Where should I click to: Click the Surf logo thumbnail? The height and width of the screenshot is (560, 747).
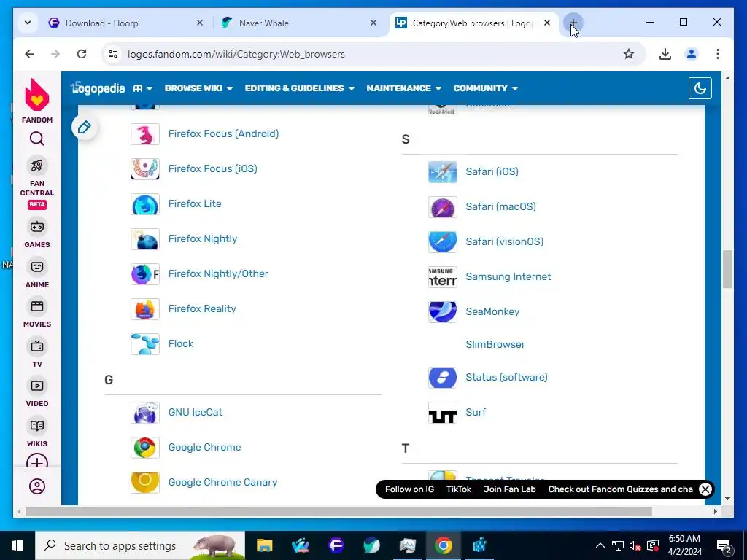(442, 413)
